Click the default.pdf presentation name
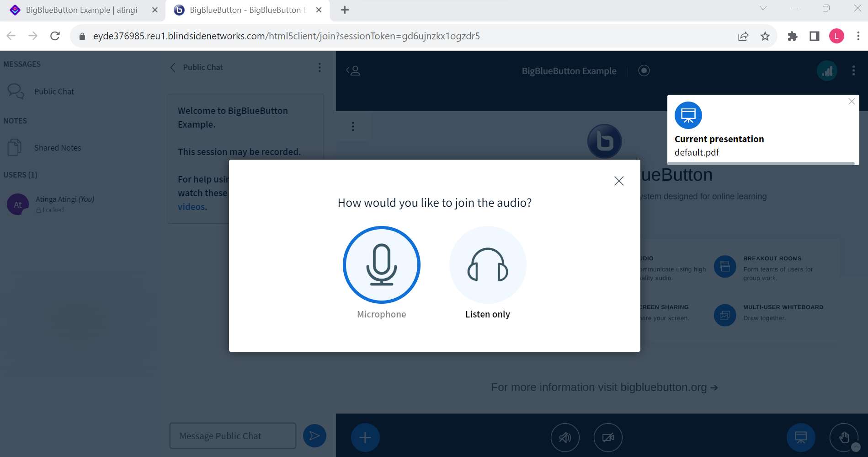The image size is (868, 457). (697, 152)
